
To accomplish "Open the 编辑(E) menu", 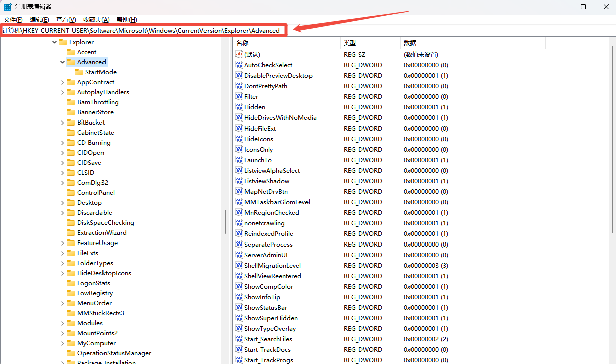I will click(39, 19).
